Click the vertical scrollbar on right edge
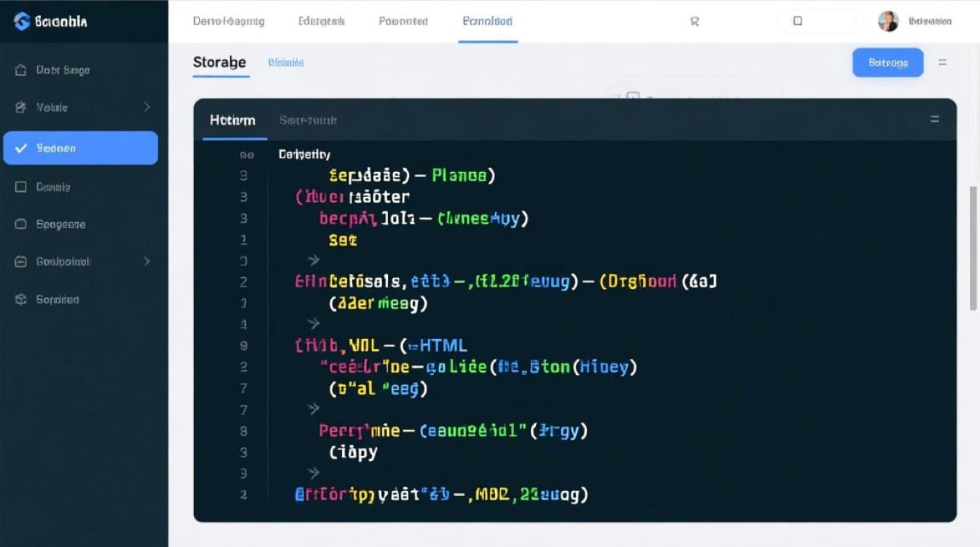This screenshot has height=547, width=980. tap(973, 248)
